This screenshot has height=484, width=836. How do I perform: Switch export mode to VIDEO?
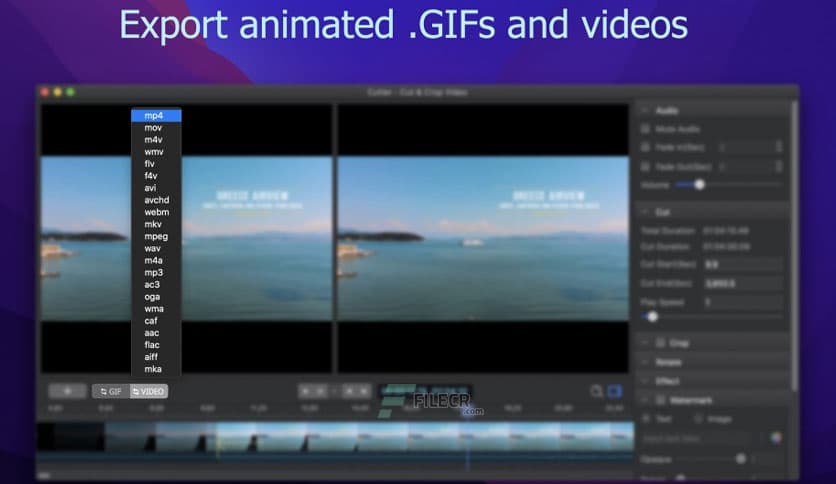pos(149,391)
